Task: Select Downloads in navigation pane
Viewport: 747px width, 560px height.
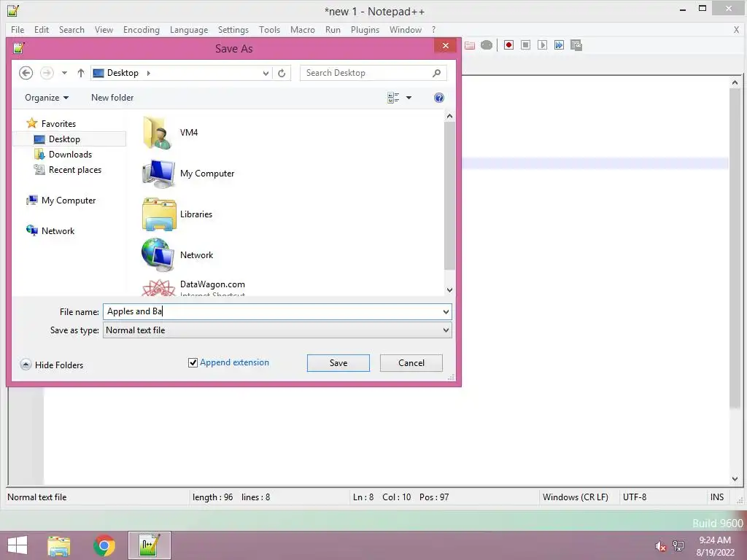Action: [63, 155]
